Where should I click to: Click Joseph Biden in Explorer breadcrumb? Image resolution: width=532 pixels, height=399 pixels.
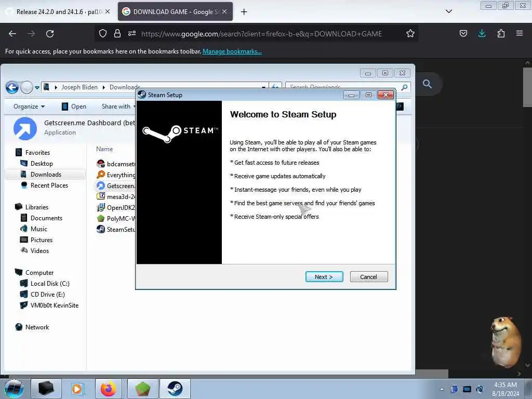[x=79, y=87]
